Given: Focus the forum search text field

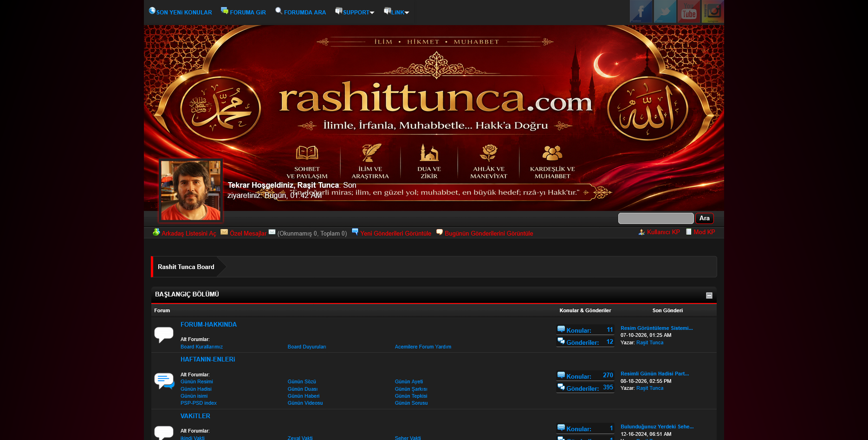Looking at the screenshot, I should (x=656, y=218).
